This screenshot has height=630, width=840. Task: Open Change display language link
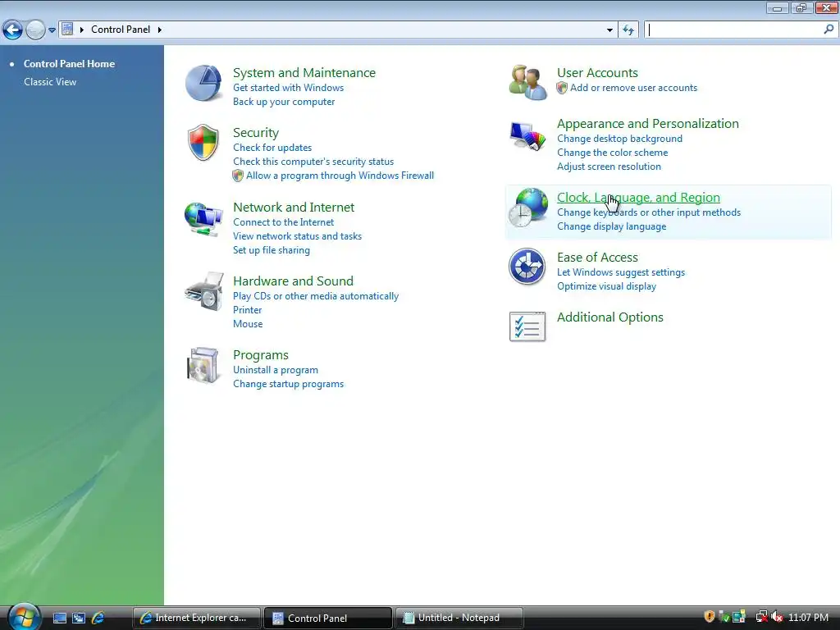coord(611,226)
